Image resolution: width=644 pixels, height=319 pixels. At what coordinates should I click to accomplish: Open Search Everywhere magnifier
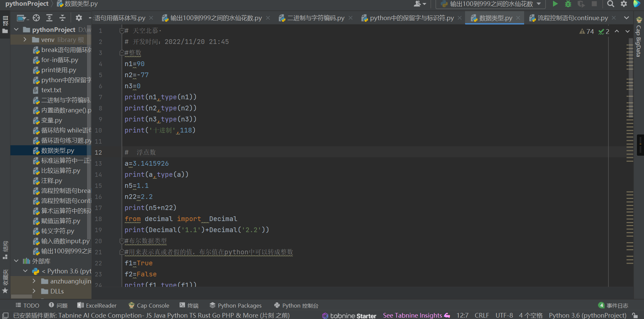point(610,4)
